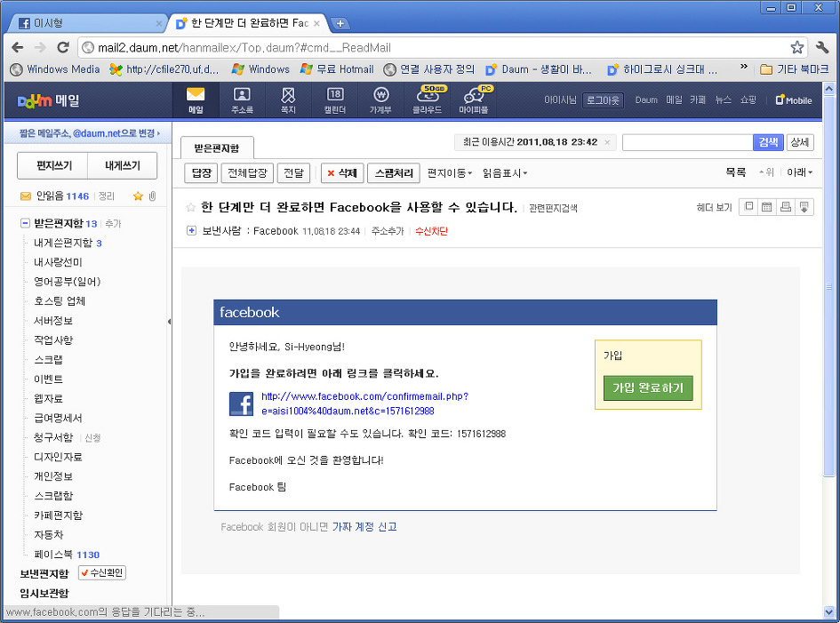840x623 pixels.
Task: Click the browser forward arrow
Action: pyautogui.click(x=40, y=48)
